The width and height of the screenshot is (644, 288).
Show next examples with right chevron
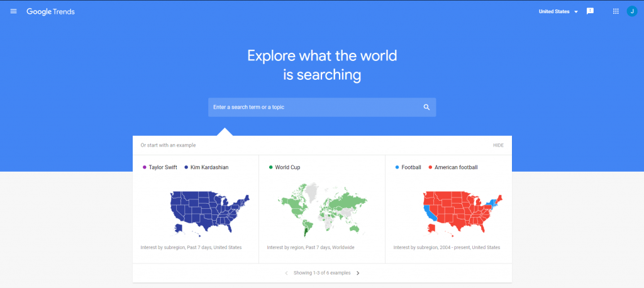pyautogui.click(x=358, y=273)
